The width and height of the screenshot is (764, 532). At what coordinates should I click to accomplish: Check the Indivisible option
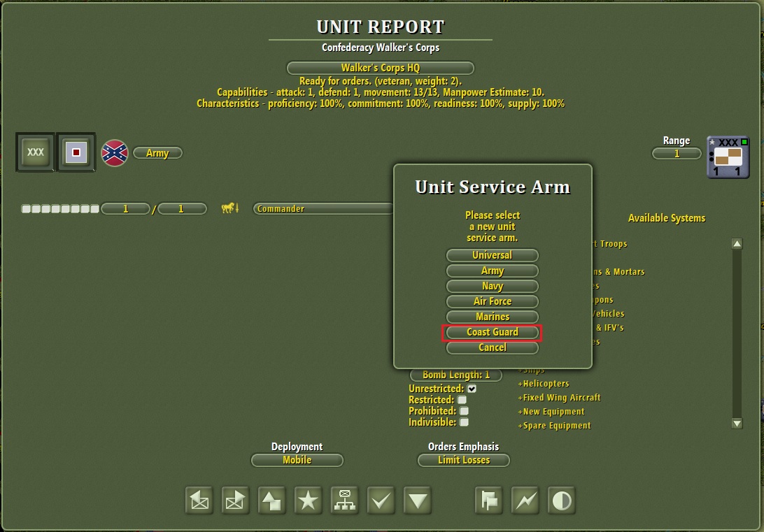(x=464, y=422)
